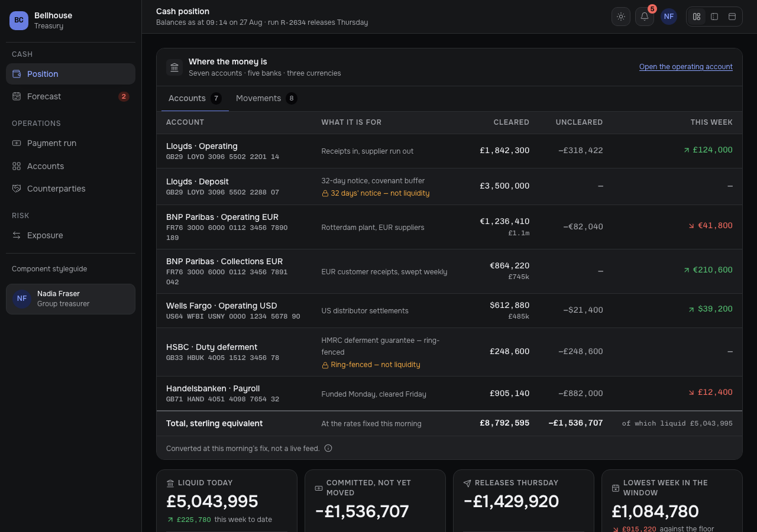
Task: Select BNP Paribas · Collections EUR row
Action: tap(449, 271)
